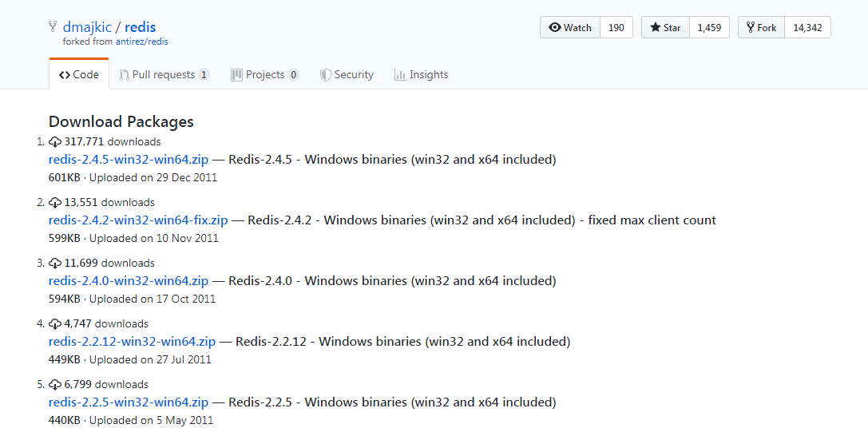Open the Insights tab

422,75
